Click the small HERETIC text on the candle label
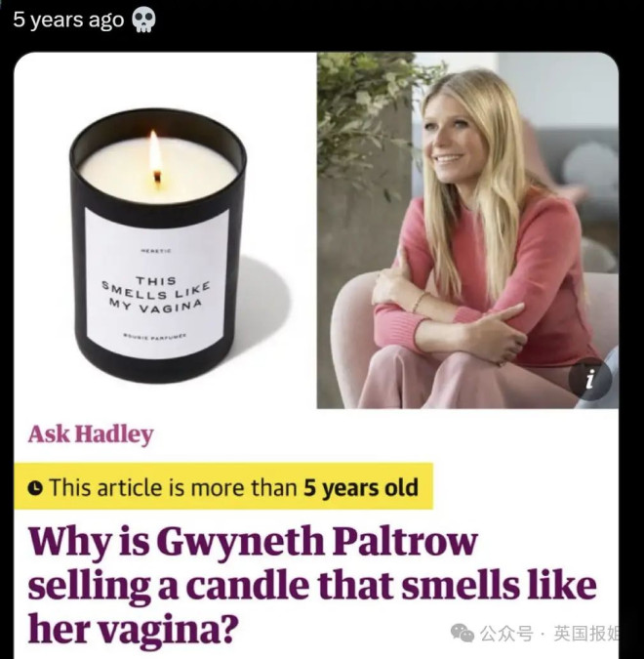This screenshot has height=659, width=644. (156, 251)
